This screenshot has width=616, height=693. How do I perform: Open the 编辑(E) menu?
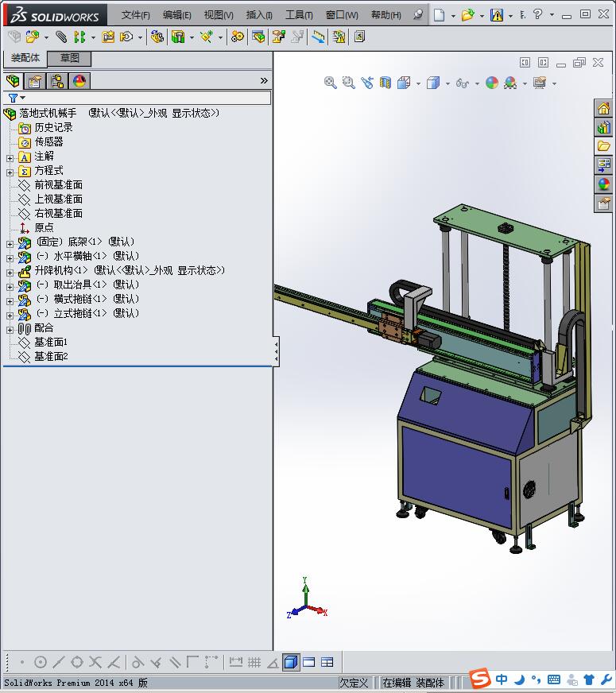[x=176, y=15]
